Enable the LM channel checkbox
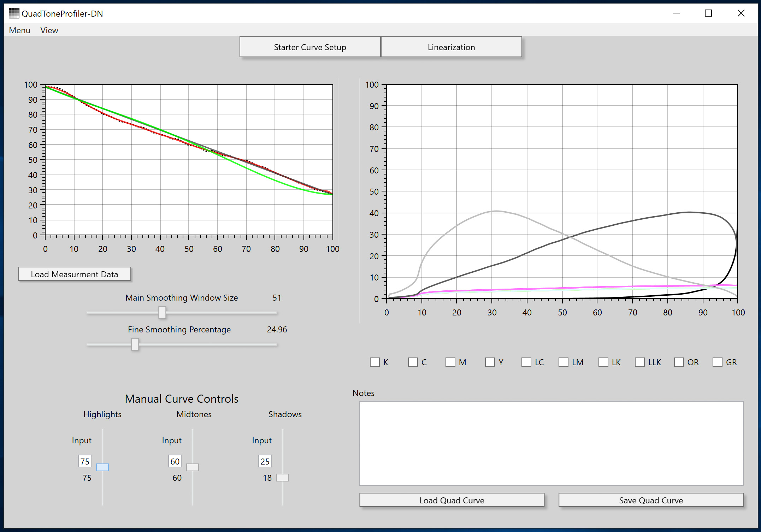This screenshot has width=761, height=532. tap(564, 362)
